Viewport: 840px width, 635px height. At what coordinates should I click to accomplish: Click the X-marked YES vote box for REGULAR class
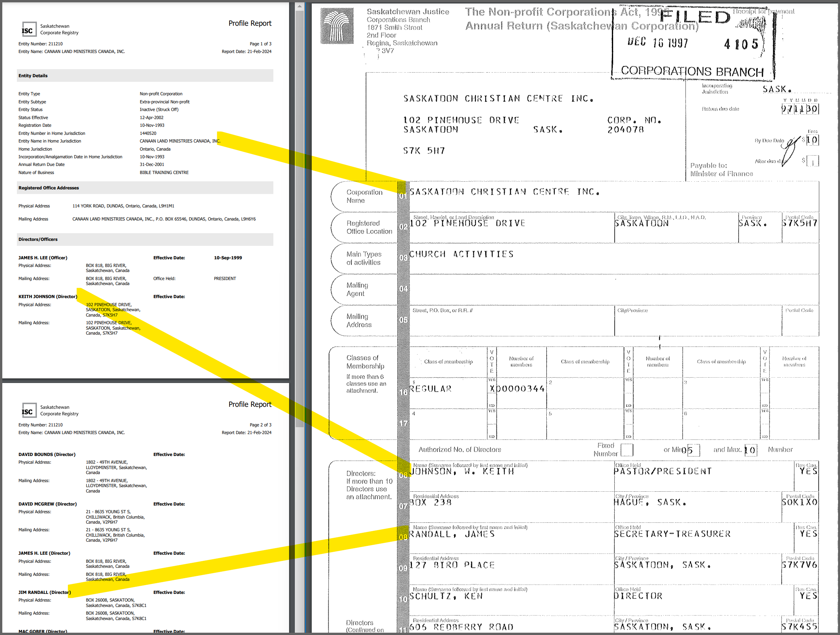pos(492,389)
